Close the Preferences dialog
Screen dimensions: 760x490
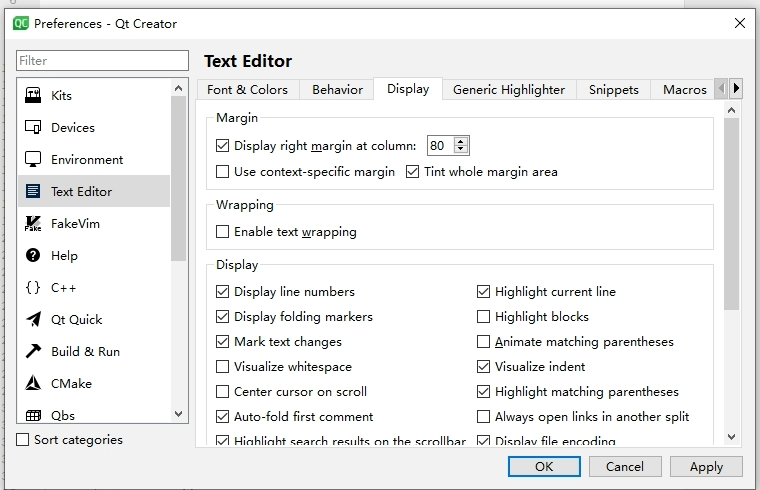(740, 23)
